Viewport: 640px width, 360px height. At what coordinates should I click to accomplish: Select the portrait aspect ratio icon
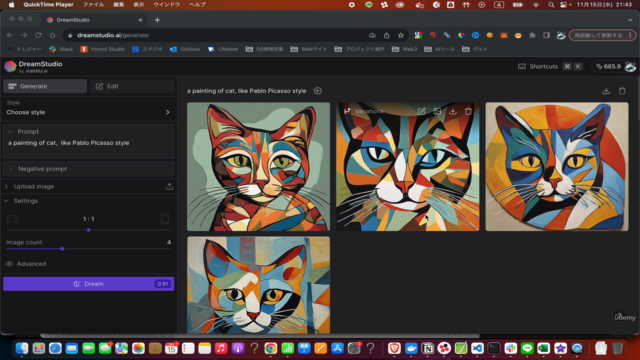(165, 219)
